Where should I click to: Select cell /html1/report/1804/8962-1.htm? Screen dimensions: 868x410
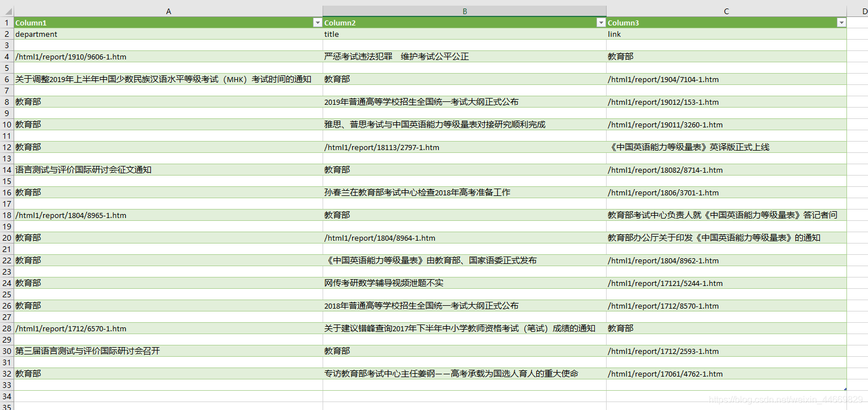coord(726,260)
